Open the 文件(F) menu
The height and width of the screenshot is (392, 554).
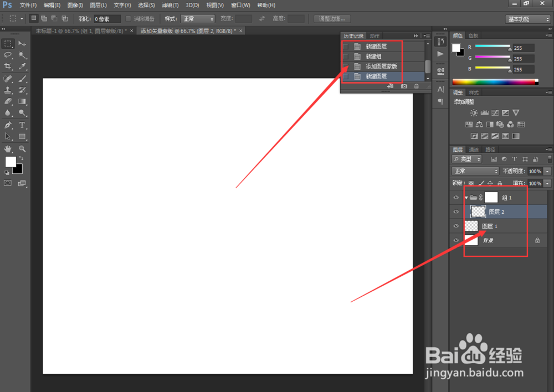[28, 6]
